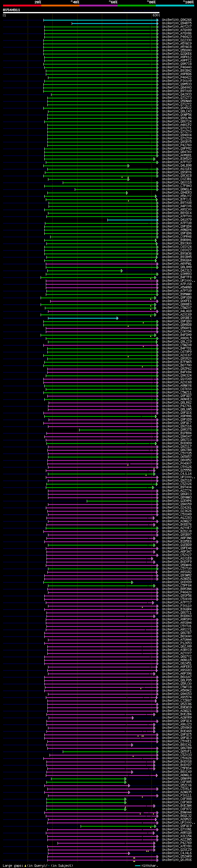Select label UniRef100_A5ARN9
The width and height of the screenshot is (197, 868).
point(176,287)
